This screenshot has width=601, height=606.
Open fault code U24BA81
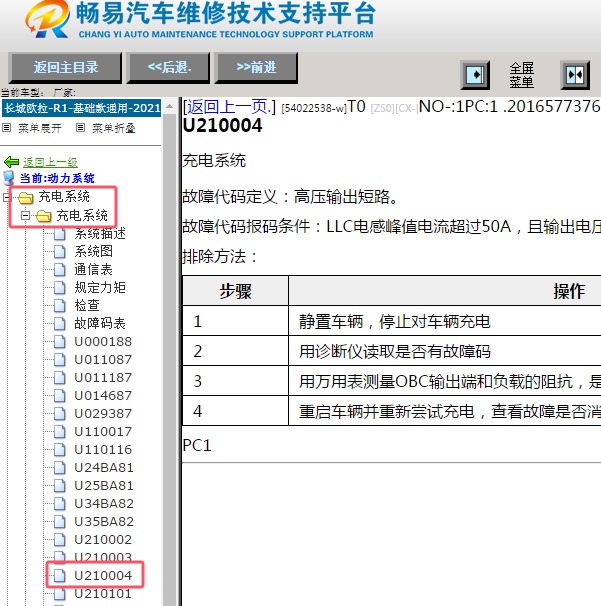pyautogui.click(x=104, y=468)
